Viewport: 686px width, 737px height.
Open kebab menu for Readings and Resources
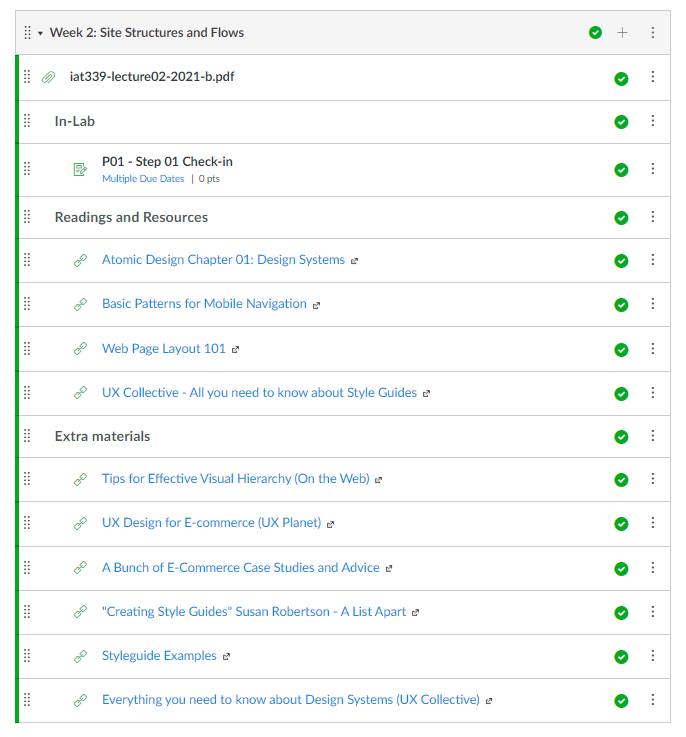coord(653,217)
